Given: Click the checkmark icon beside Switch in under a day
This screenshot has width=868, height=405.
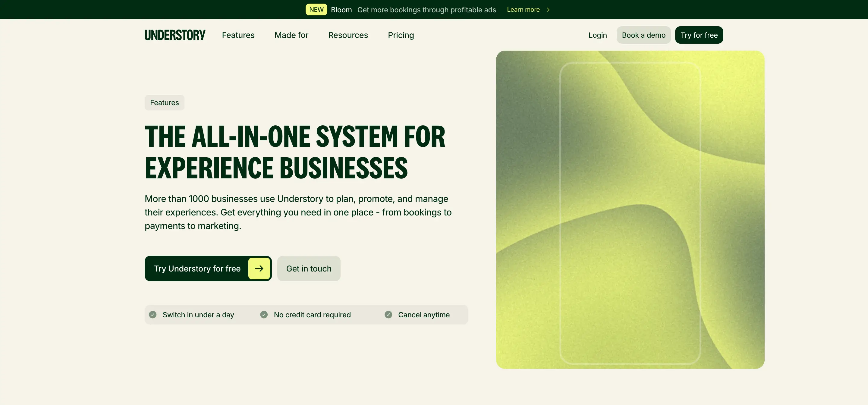Looking at the screenshot, I should pyautogui.click(x=153, y=315).
